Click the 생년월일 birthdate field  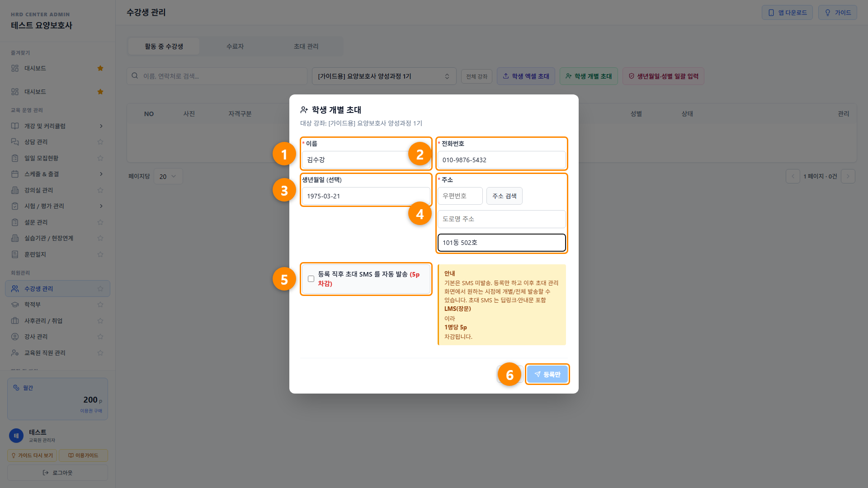coord(366,196)
